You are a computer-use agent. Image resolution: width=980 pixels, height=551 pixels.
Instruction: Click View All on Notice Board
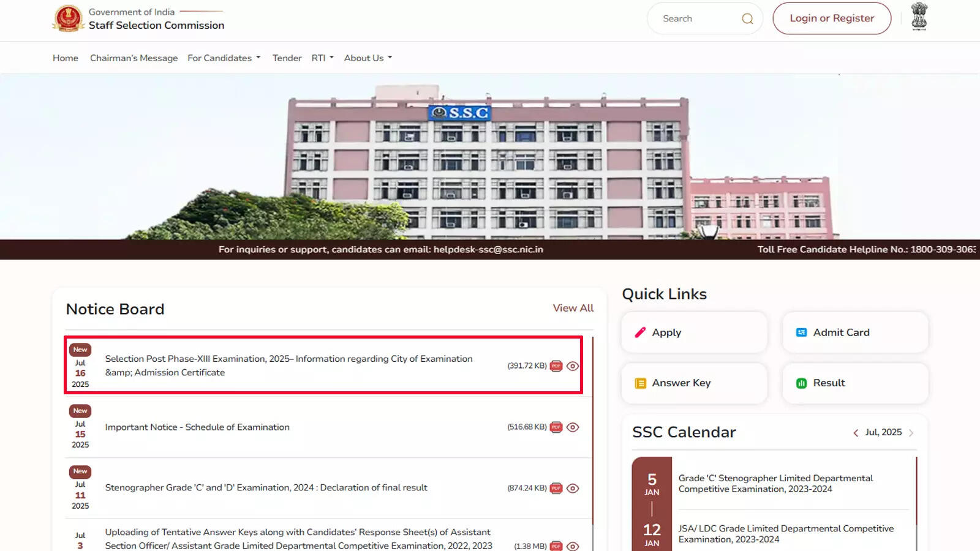click(x=573, y=308)
